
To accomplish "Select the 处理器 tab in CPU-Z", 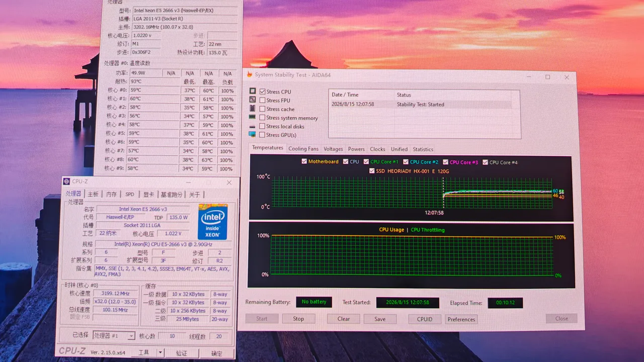I will (x=73, y=194).
